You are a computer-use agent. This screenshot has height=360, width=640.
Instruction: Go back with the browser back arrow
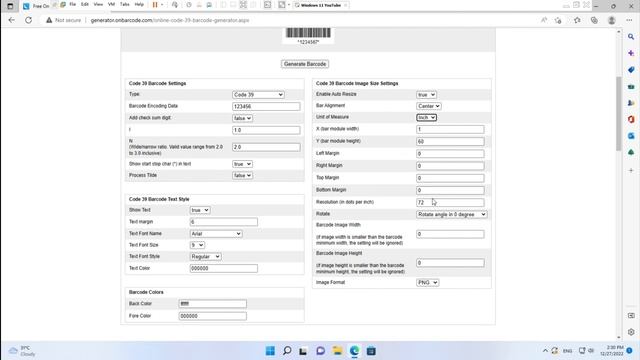[x=11, y=20]
